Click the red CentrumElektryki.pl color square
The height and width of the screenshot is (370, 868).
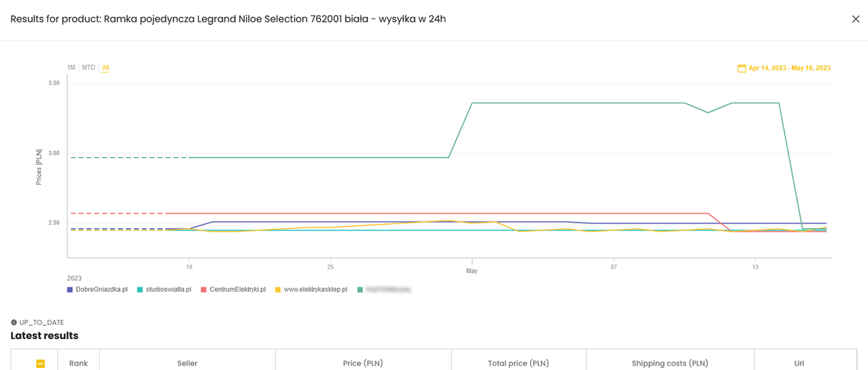pos(203,290)
